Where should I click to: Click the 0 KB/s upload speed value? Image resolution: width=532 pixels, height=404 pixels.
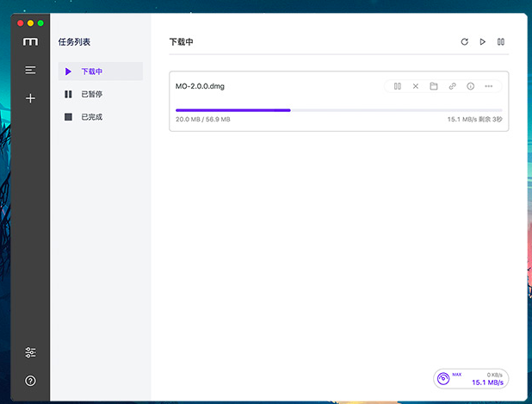coord(495,375)
